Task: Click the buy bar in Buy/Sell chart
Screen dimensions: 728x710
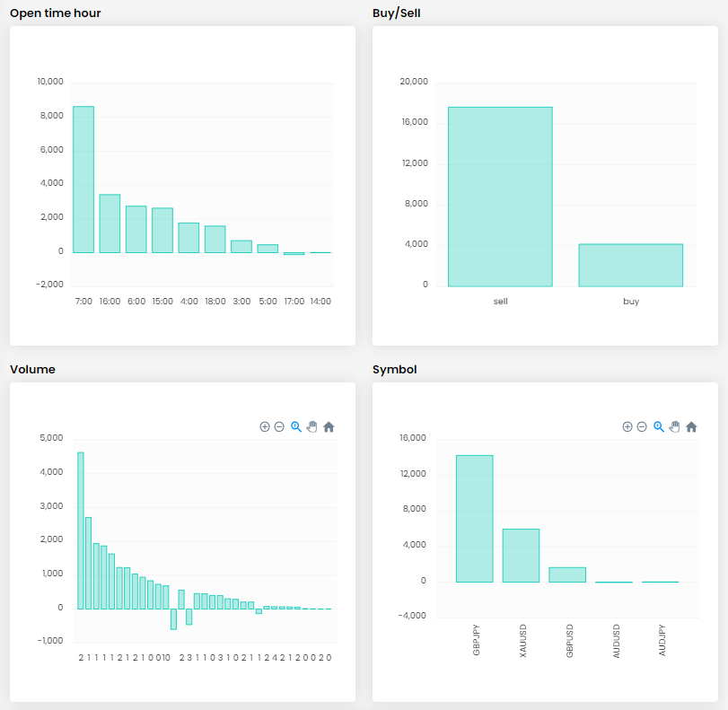Action: pos(631,265)
